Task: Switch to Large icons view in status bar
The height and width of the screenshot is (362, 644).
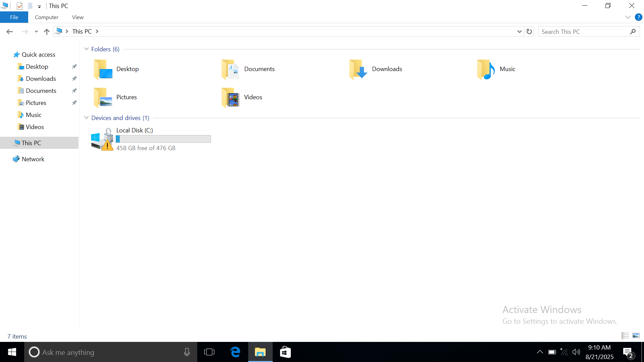Action: coord(636,336)
